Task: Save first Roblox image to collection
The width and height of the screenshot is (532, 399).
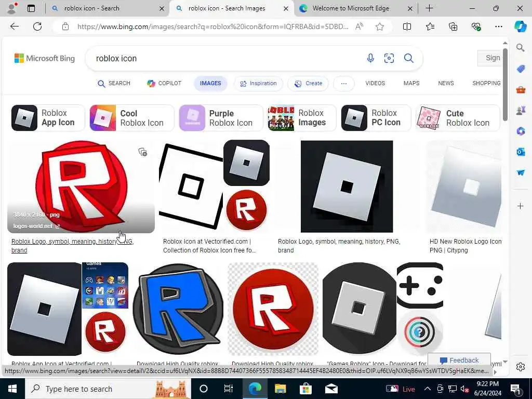Action: coord(143,152)
